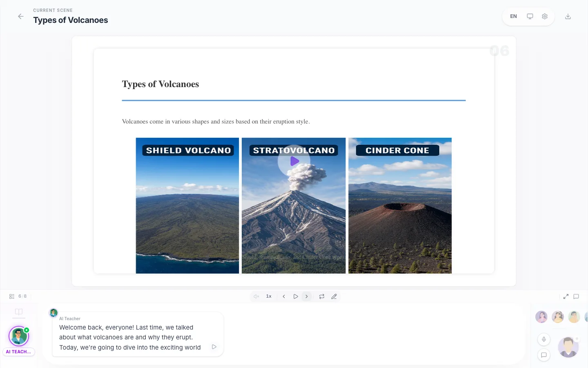Click the text about eruption style
588x368 pixels.
coord(216,121)
